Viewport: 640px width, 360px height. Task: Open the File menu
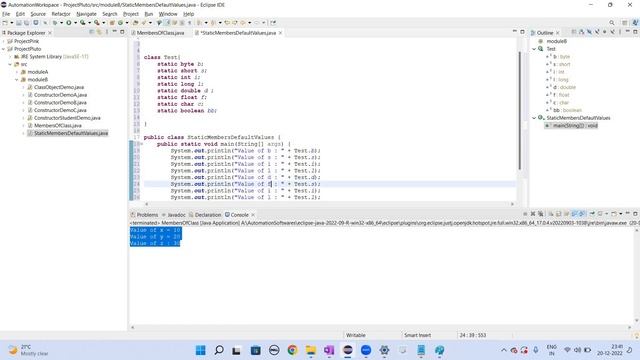[x=6, y=14]
